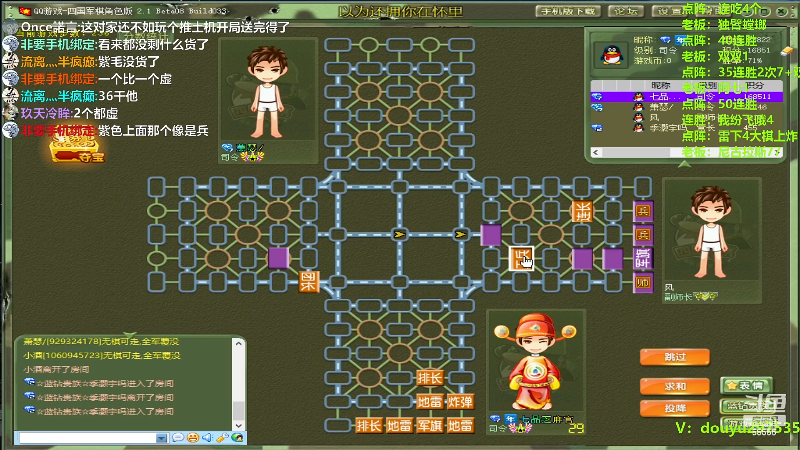Select the upper 排长 piece above 地雷
Viewport: 800px width, 450px height.
430,378
